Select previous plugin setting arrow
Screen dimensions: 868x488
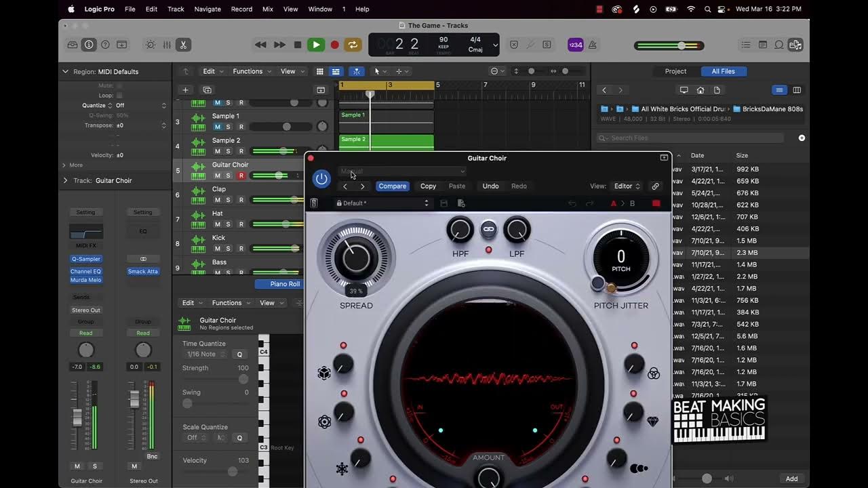coord(345,186)
